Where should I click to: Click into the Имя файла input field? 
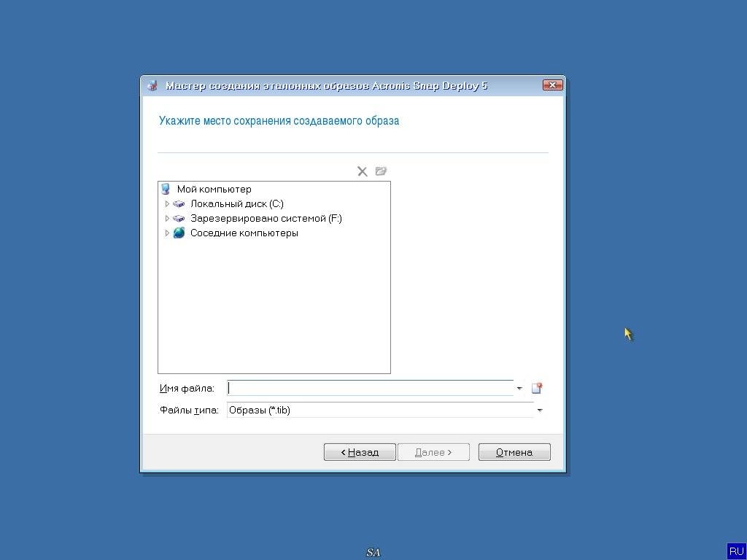tap(370, 388)
